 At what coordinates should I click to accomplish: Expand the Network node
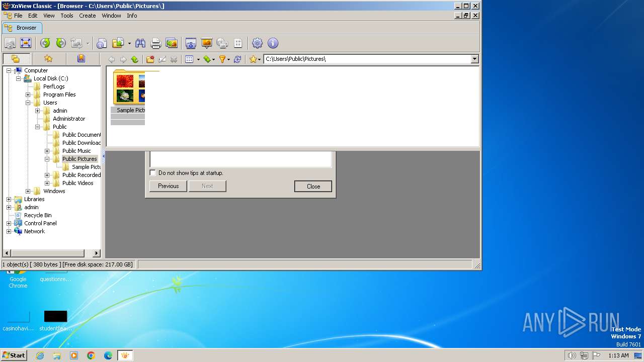point(9,231)
